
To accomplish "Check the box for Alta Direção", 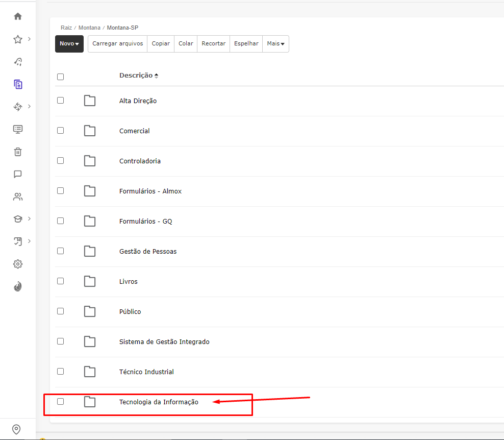I will 61,101.
